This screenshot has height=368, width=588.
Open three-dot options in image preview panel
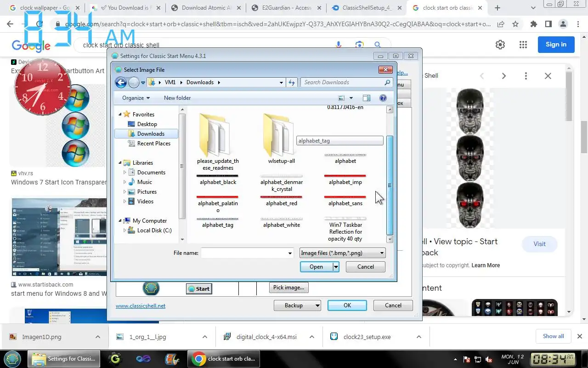pos(526,76)
